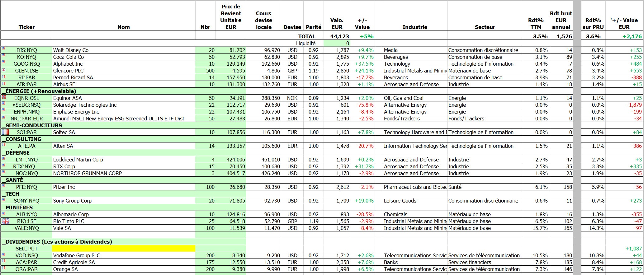Select the _SANTÉ section row
Viewport: 644px width, 275px height.
tap(124, 180)
